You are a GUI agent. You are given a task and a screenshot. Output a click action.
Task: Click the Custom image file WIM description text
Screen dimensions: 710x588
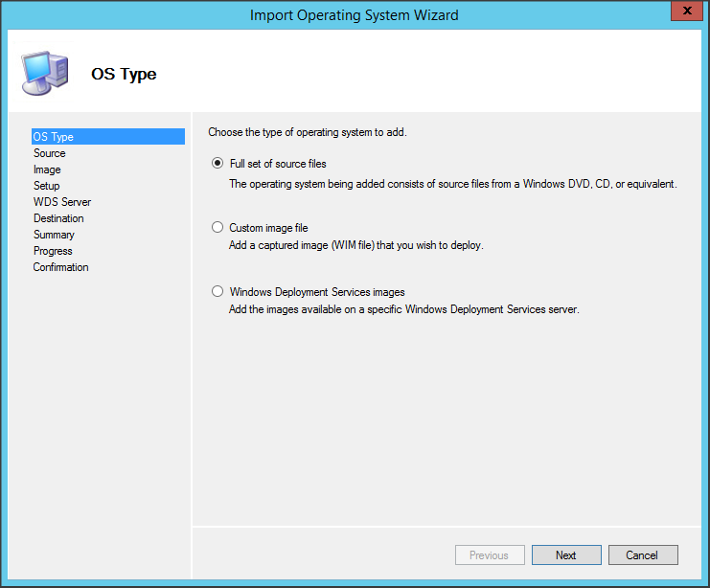356,245
